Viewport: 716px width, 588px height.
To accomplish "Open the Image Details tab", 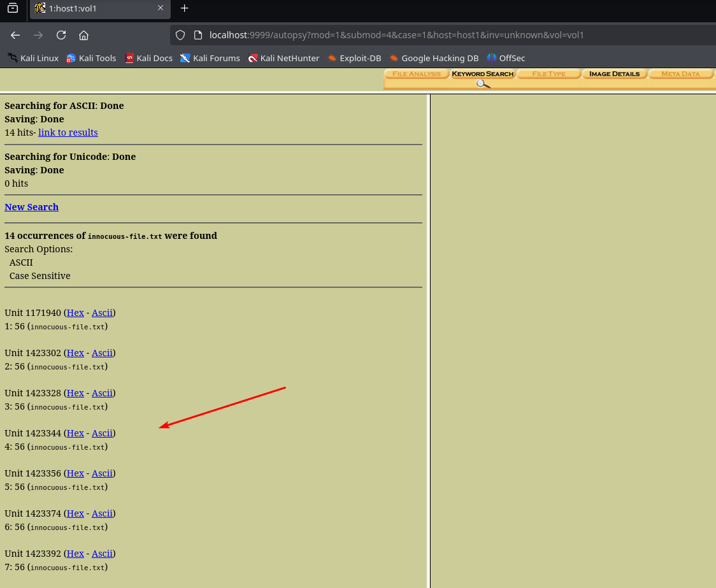I will tap(614, 74).
